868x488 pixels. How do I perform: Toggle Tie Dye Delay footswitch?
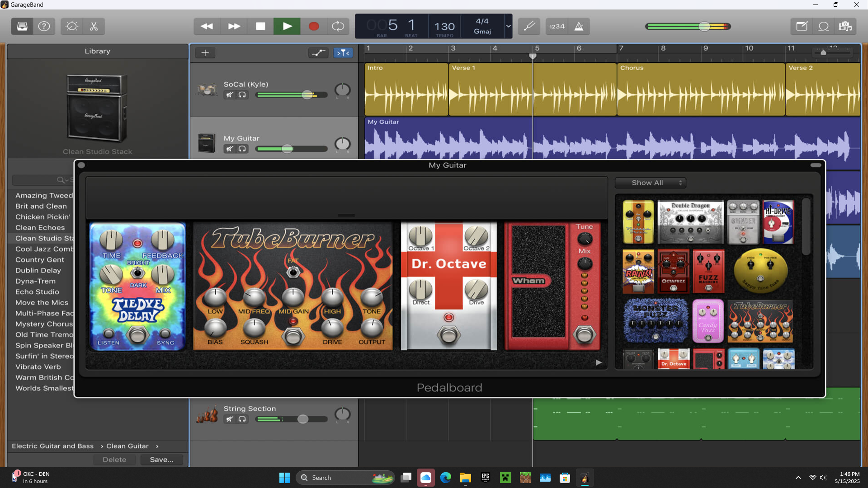[137, 335]
